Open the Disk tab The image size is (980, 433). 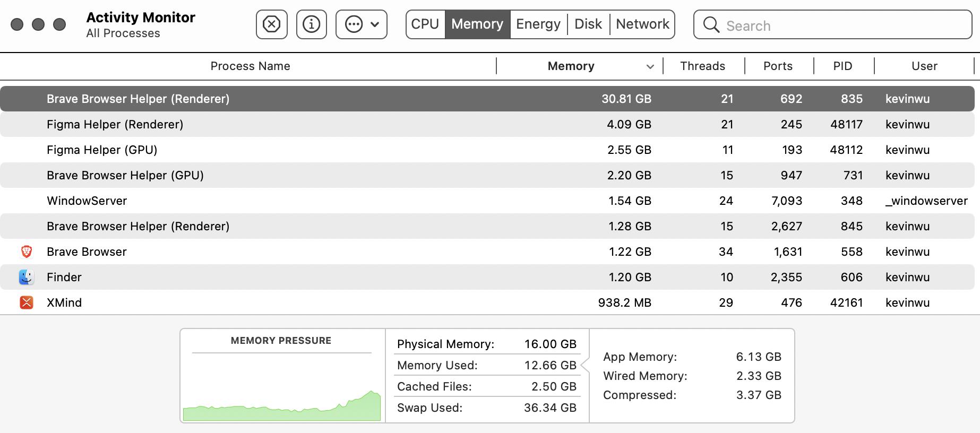point(588,24)
